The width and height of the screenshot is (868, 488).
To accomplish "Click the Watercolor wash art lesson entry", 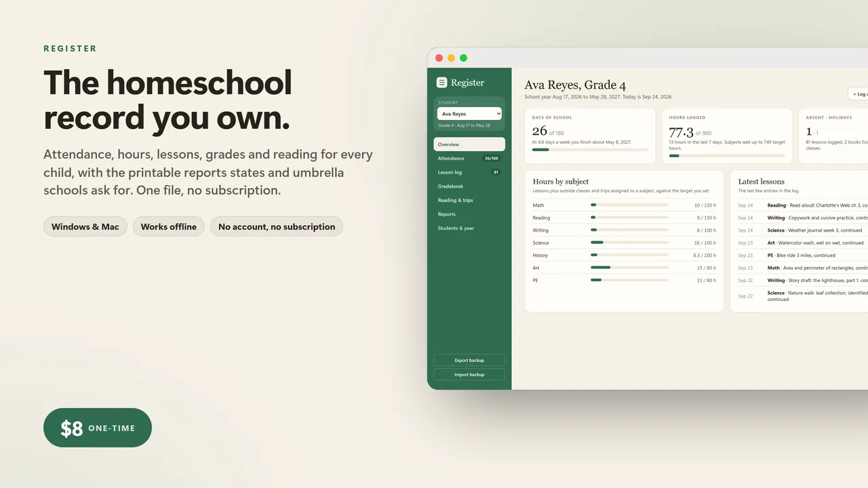I will [x=803, y=243].
